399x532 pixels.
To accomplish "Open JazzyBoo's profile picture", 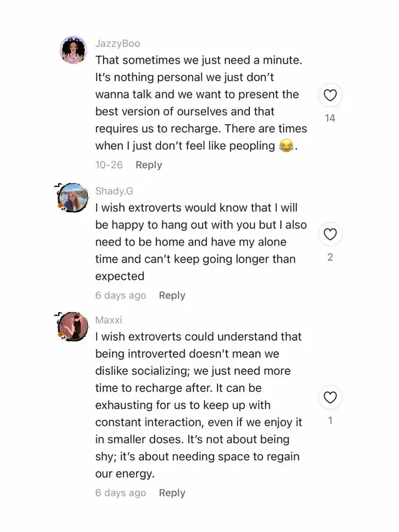I will 73,51.
